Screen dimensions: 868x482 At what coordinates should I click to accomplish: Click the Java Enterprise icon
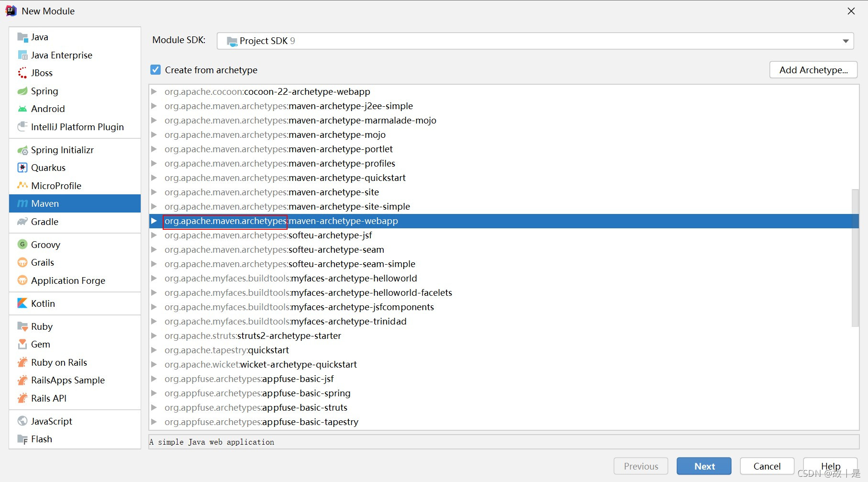pyautogui.click(x=22, y=55)
